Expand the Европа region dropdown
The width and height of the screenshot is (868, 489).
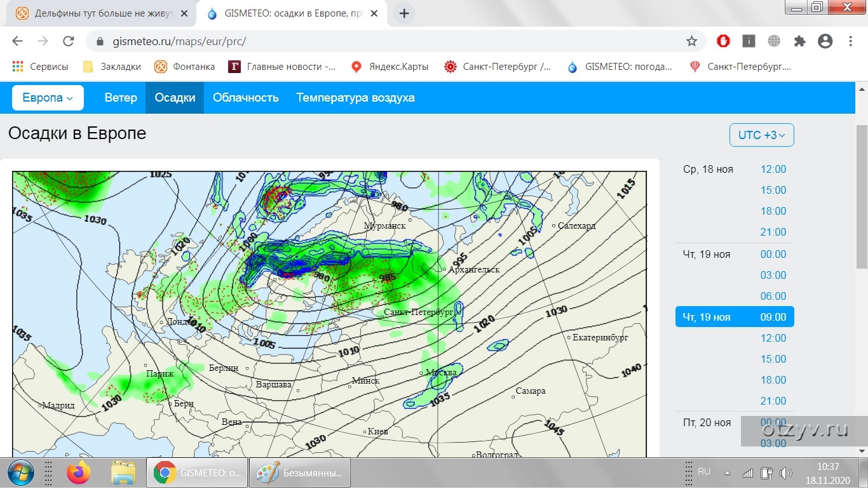[x=48, y=98]
